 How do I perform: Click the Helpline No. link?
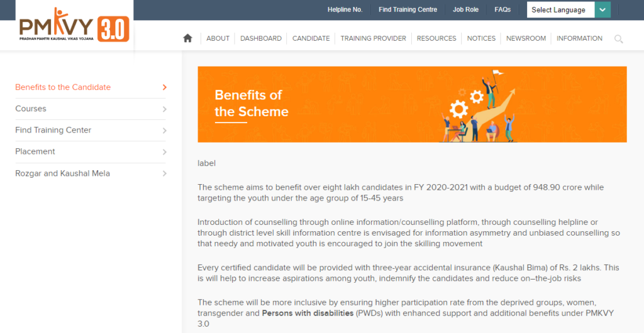[345, 10]
